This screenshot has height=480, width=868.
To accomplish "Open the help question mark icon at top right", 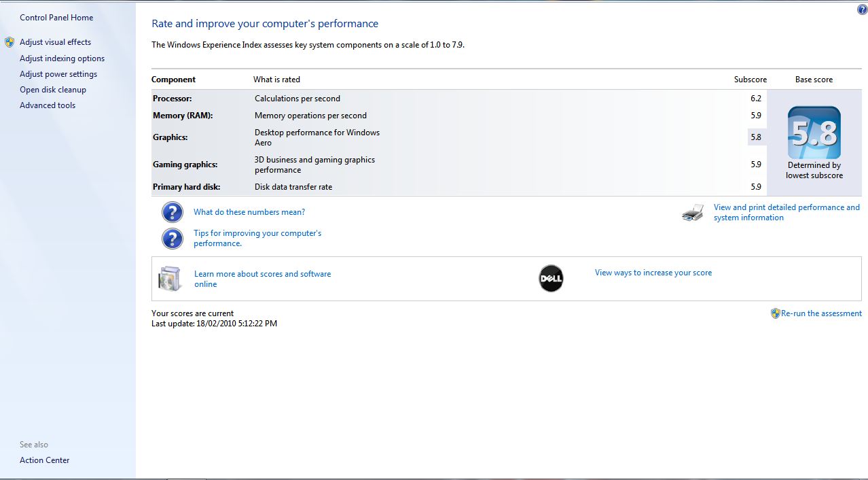I will click(863, 10).
